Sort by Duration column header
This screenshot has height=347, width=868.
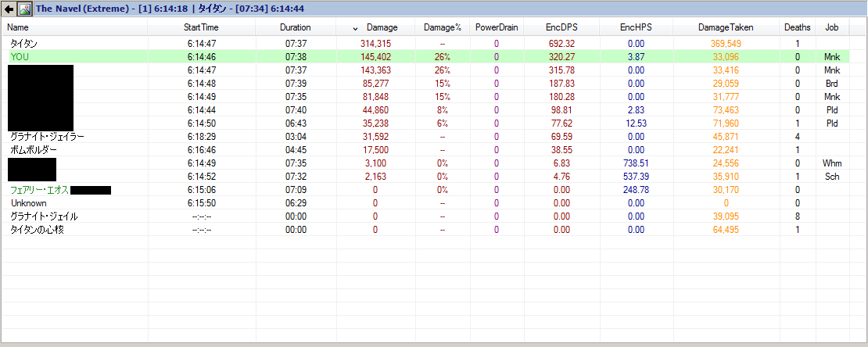(x=296, y=27)
